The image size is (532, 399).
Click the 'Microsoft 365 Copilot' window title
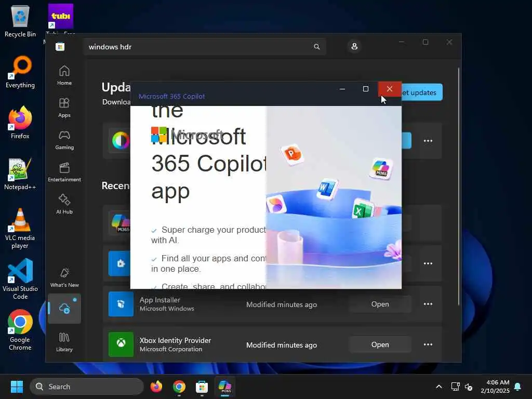pyautogui.click(x=171, y=96)
